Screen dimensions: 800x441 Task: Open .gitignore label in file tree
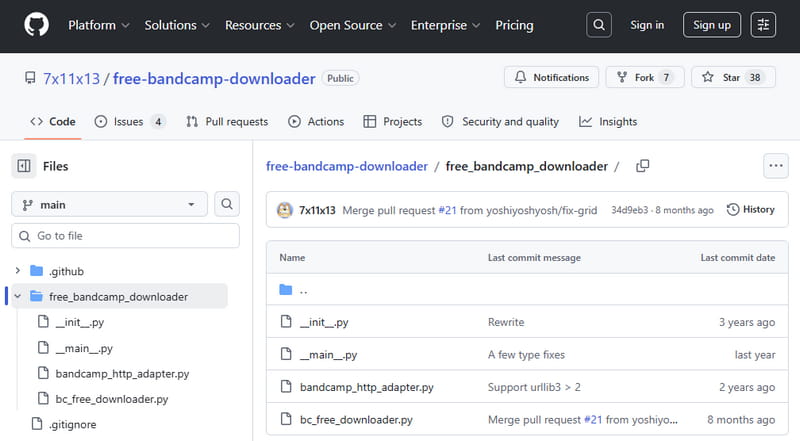pos(72,425)
